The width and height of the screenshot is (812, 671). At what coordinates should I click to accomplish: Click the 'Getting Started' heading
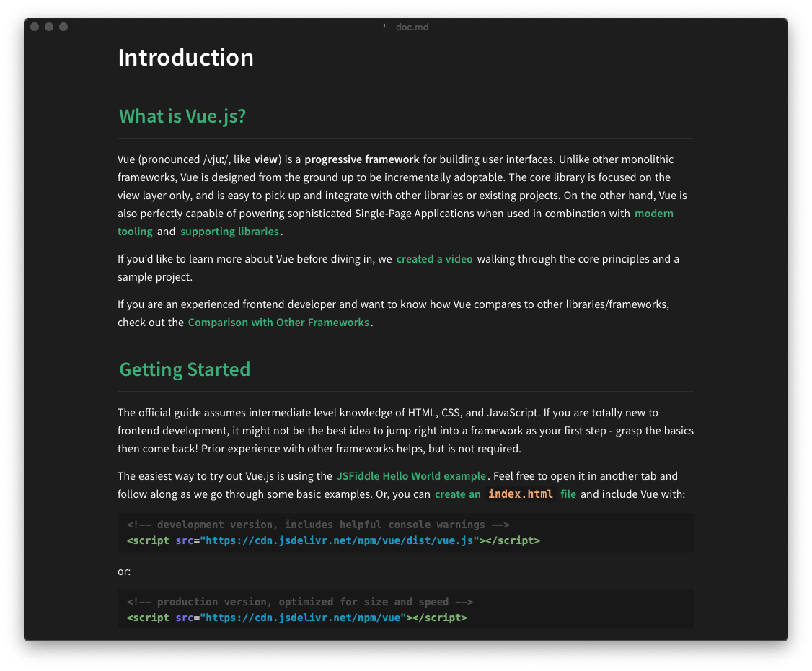pos(185,369)
